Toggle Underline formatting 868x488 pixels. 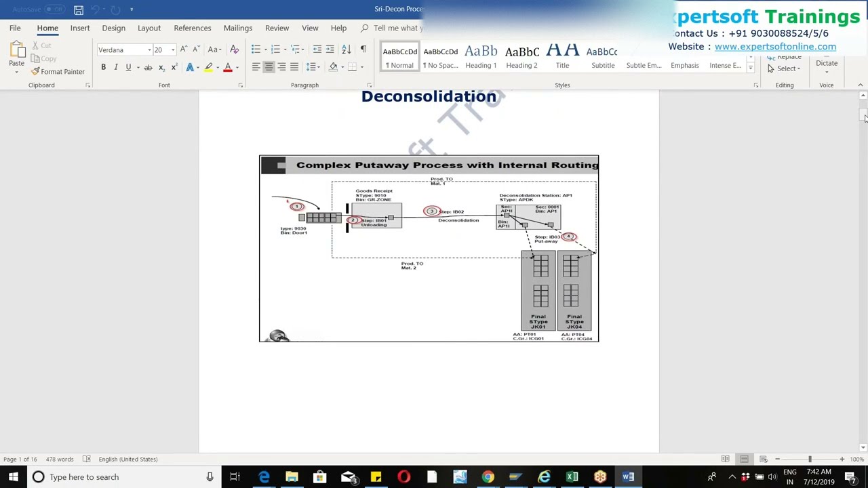[x=128, y=67]
